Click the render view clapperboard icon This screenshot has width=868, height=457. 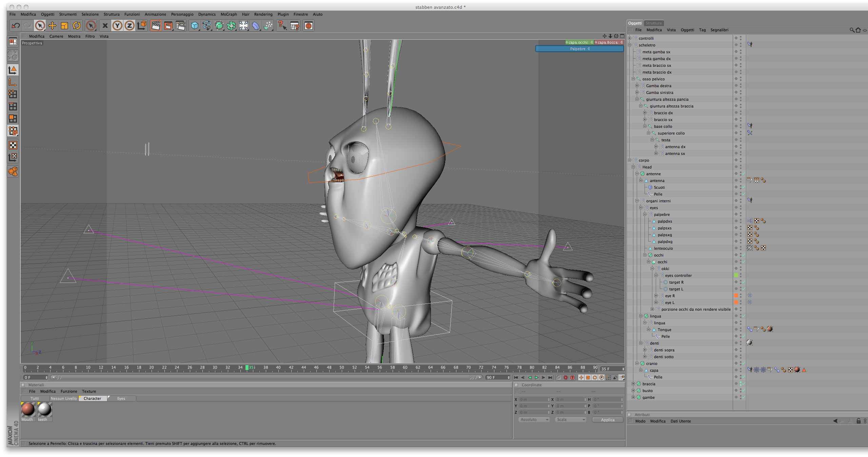click(156, 26)
